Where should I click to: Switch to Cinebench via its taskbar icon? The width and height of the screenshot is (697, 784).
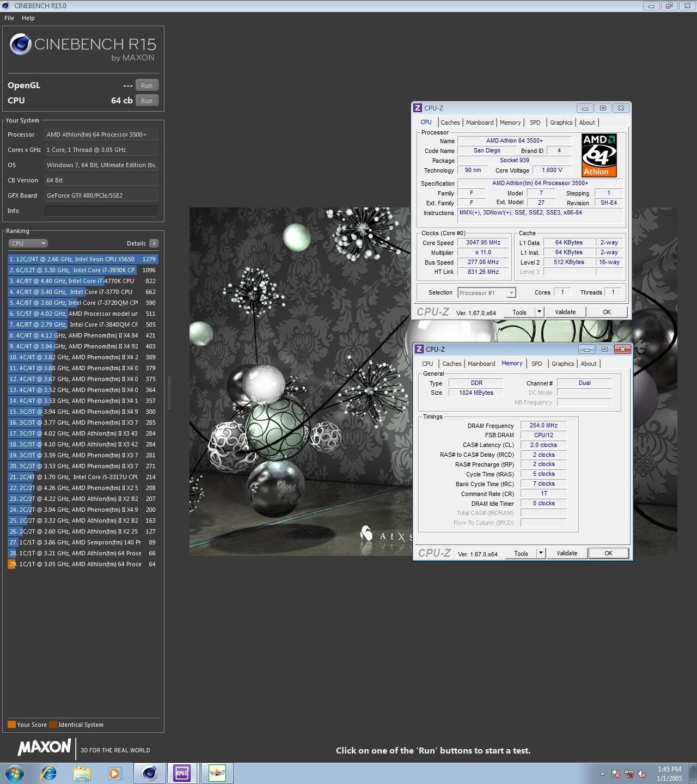click(149, 773)
